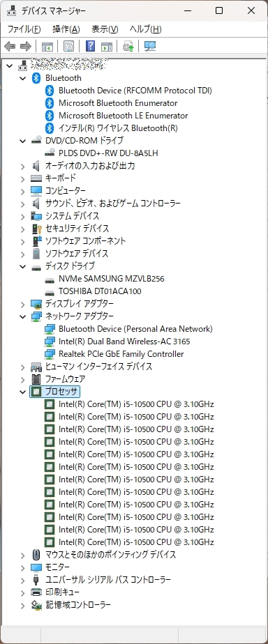
Task: Expand オーディオの入力および出力
Action: click(x=22, y=166)
